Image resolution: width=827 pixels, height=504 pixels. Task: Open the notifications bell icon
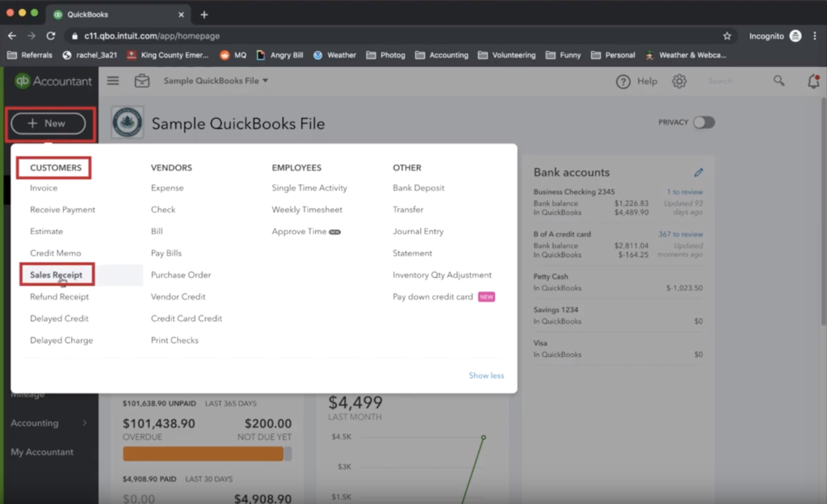813,81
